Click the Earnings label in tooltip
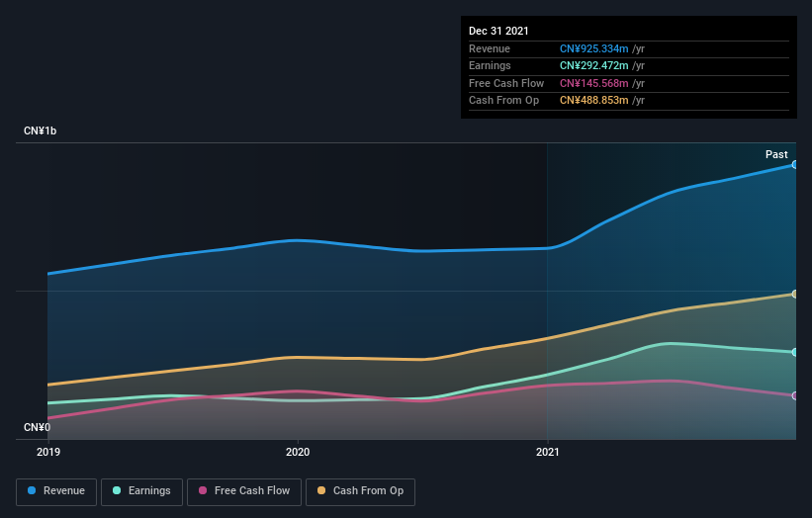Image resolution: width=812 pixels, height=518 pixels. (490, 65)
